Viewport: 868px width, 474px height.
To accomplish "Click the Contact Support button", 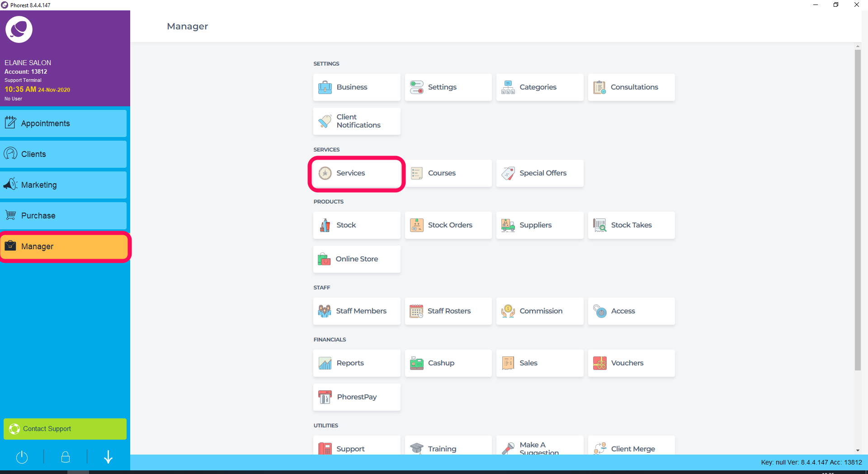I will [65, 429].
